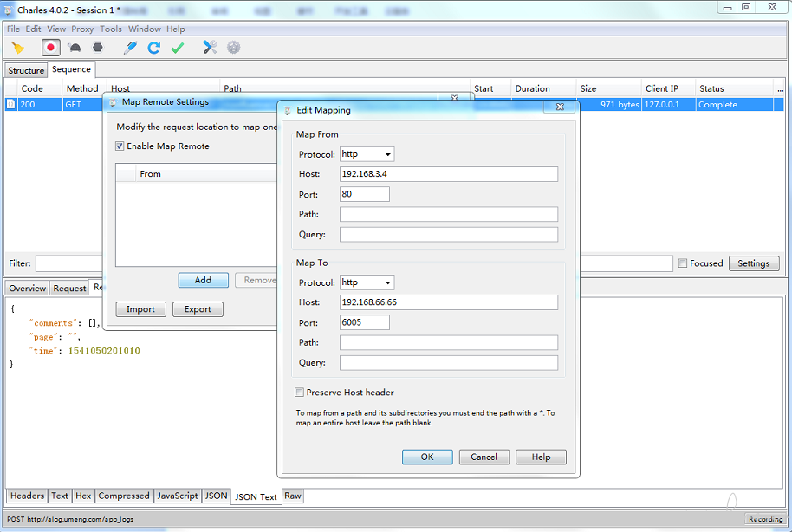792x532 pixels.
Task: Switch to the Sequence tab
Action: click(x=71, y=69)
